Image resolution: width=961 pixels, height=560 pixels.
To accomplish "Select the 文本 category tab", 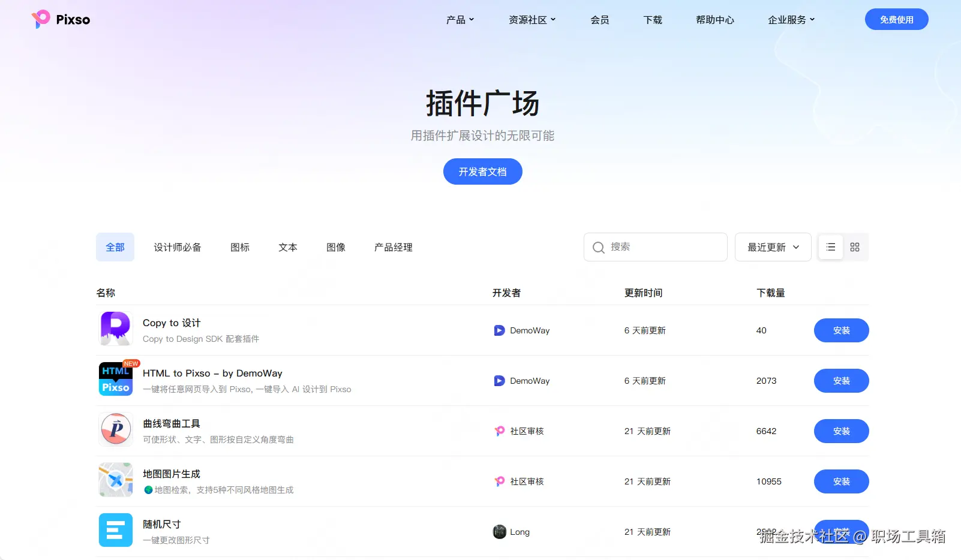I will [288, 247].
